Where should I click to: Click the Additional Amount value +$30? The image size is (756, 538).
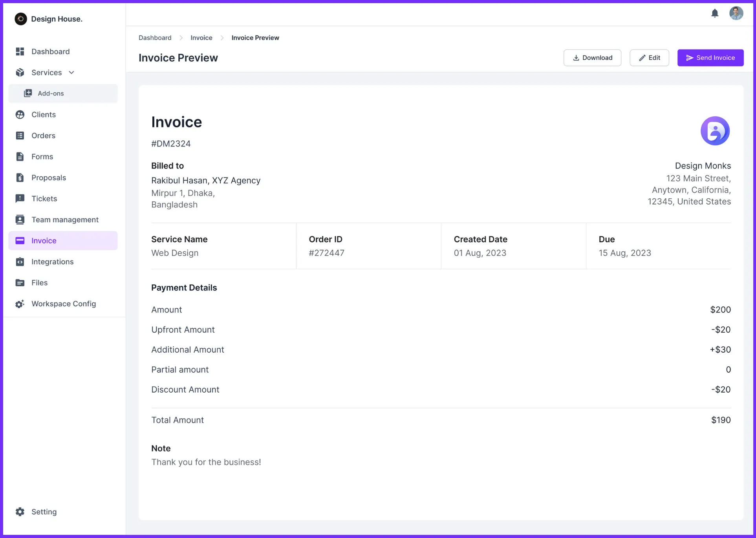(x=720, y=350)
